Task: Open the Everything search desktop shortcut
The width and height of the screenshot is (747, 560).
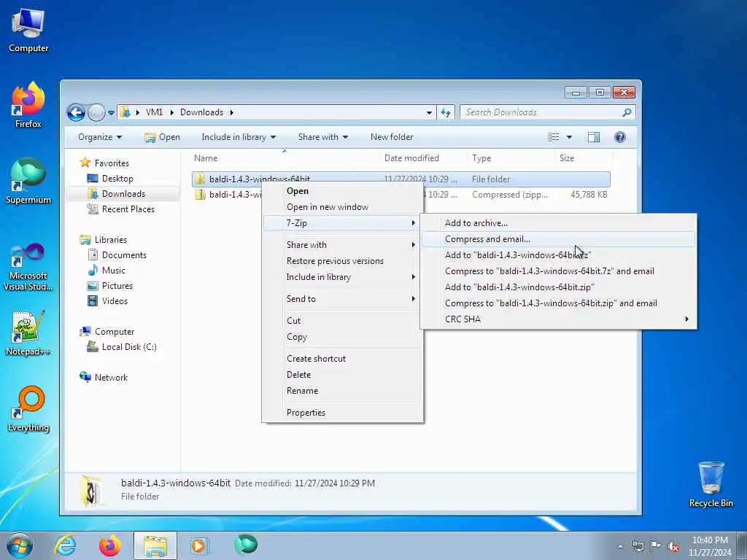Action: coord(28,410)
